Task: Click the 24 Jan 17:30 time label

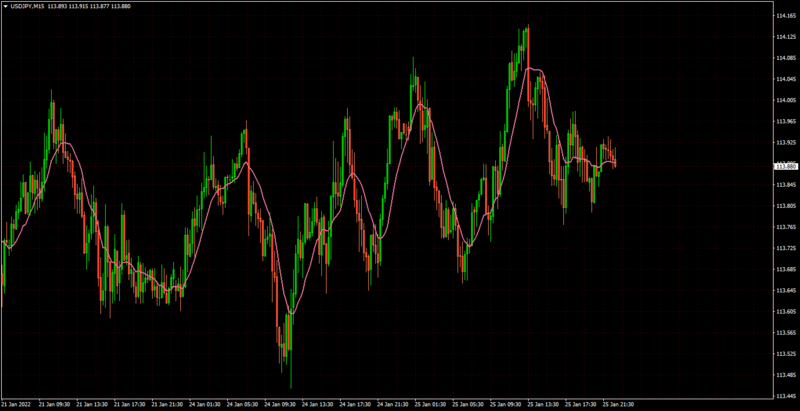Action: pyautogui.click(x=355, y=403)
